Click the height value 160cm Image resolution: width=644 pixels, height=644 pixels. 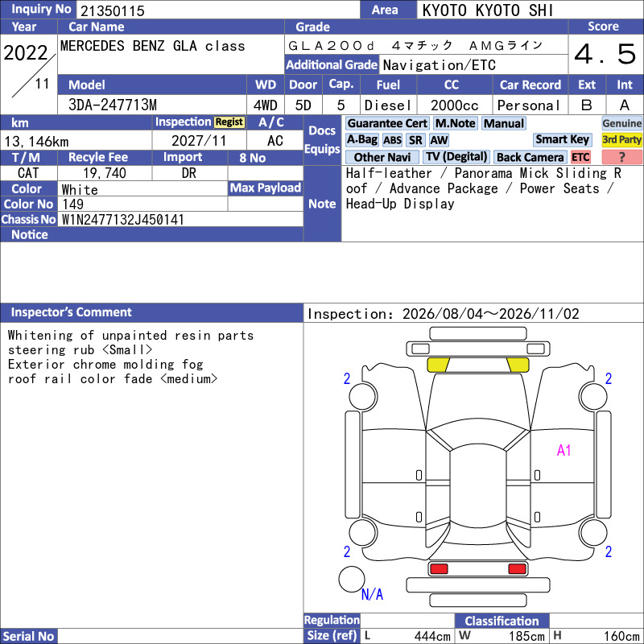(621, 636)
